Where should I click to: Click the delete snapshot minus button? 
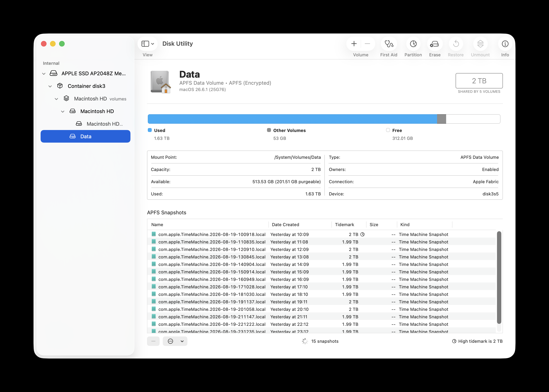tap(153, 341)
